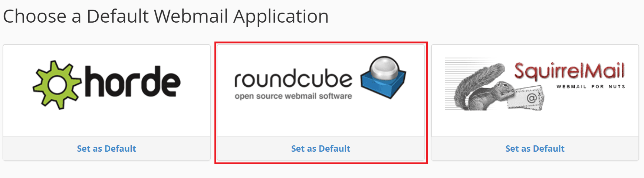
Task: Click the blue roundcube cube icon
Action: tap(384, 78)
